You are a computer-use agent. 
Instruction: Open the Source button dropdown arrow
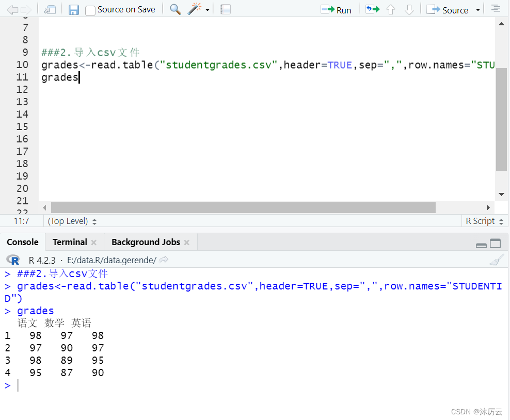(x=477, y=9)
